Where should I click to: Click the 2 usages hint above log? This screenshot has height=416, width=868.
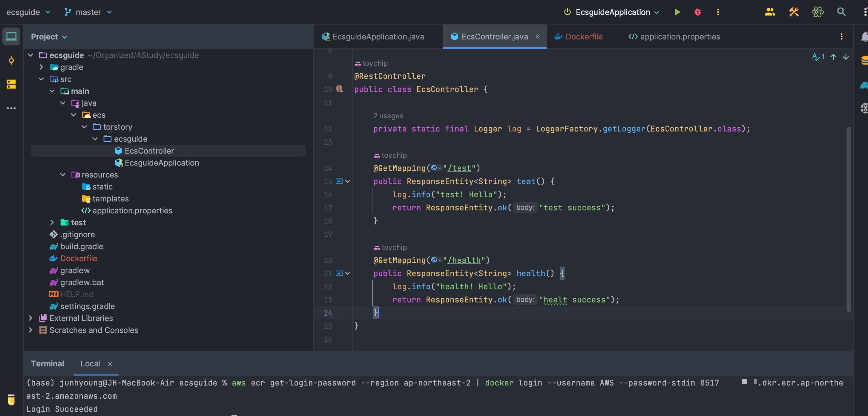coord(388,116)
